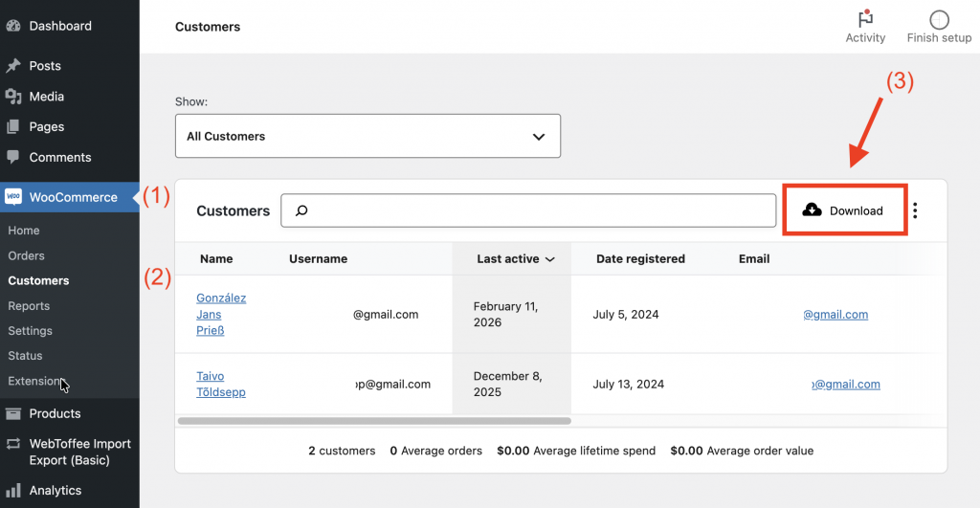Open Posts menu item

45,66
